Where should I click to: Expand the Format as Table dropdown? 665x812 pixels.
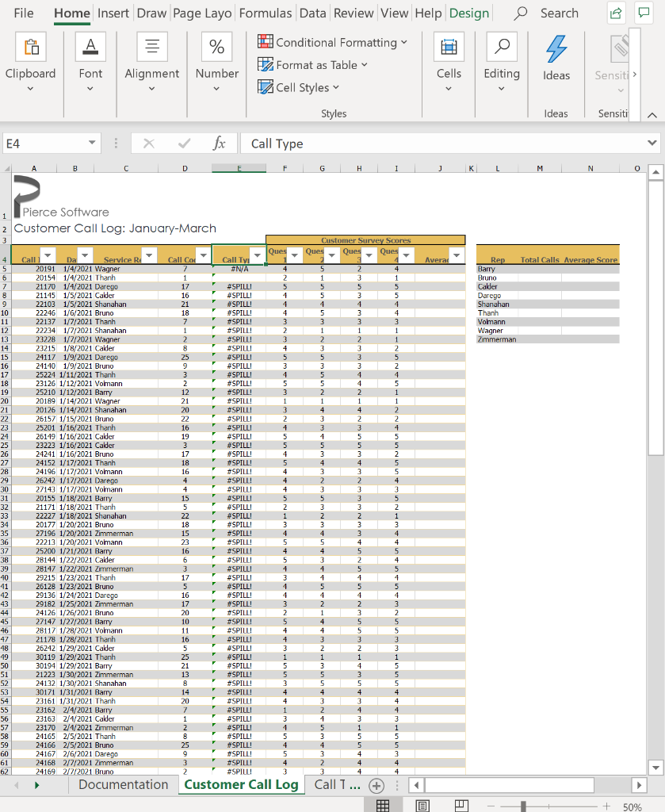coord(365,65)
